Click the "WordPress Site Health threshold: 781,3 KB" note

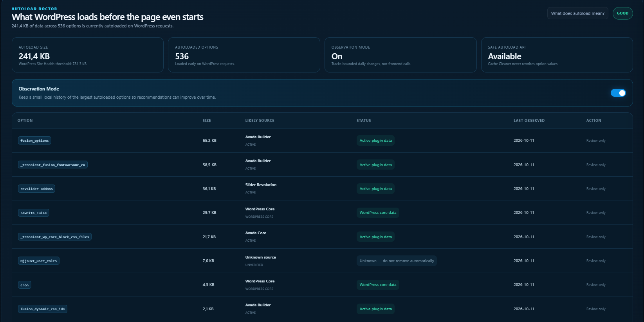coord(52,64)
